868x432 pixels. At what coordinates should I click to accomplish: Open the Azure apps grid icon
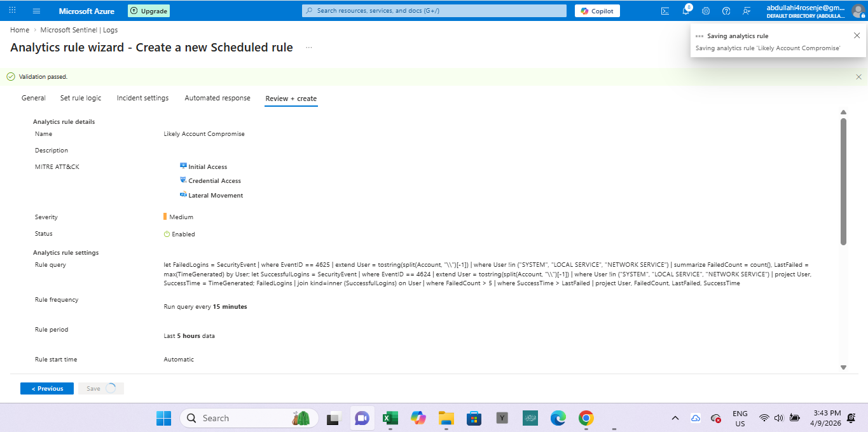pos(12,11)
